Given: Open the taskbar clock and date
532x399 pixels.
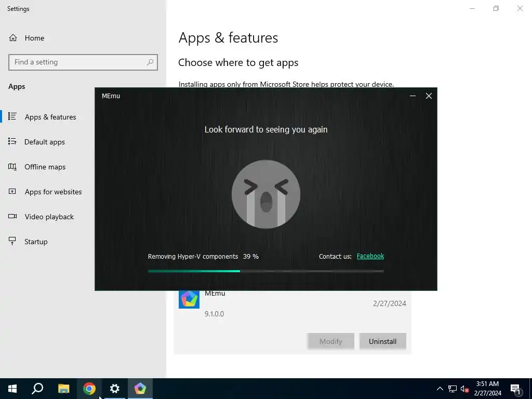Looking at the screenshot, I should point(487,389).
